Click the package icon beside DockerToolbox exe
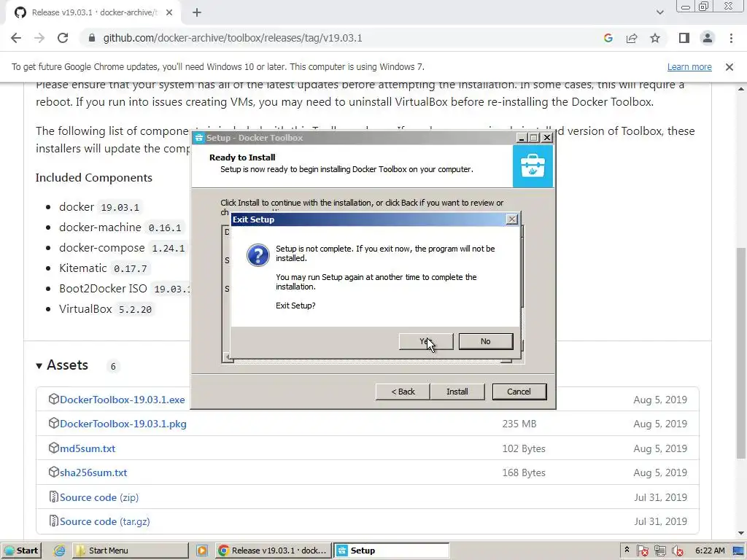Image resolution: width=747 pixels, height=560 pixels. click(53, 399)
